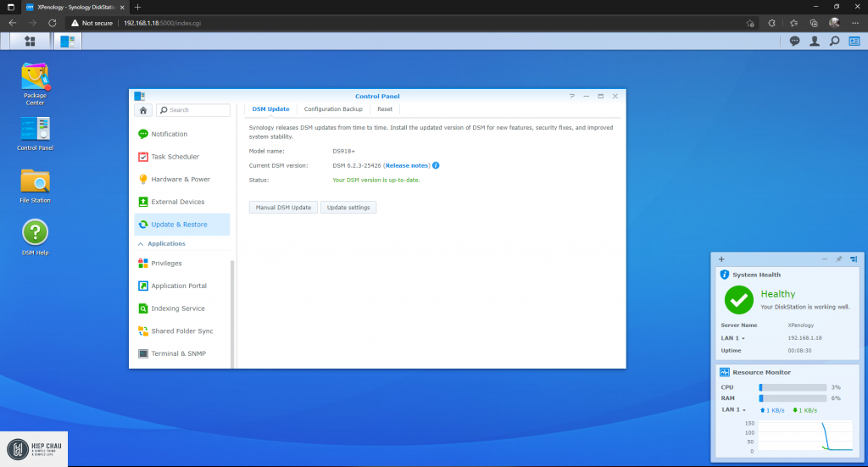This screenshot has height=467, width=868.
Task: Open Indexing Service settings
Action: coord(182,309)
